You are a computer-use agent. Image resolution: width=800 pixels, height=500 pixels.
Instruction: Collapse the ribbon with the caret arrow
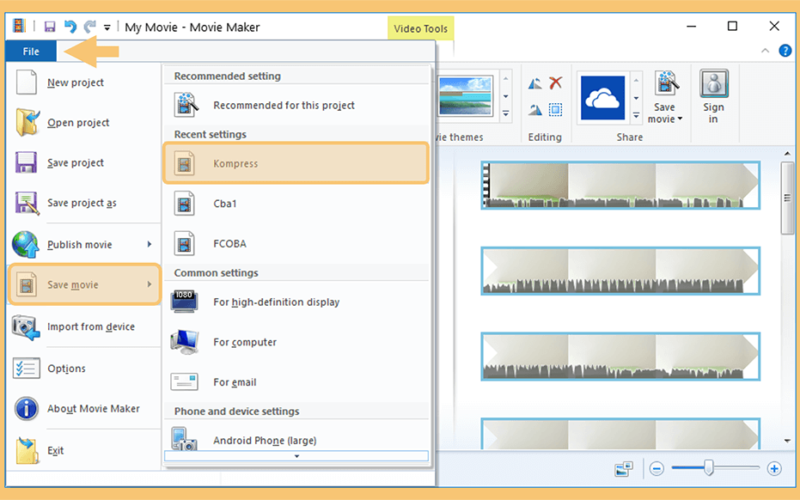pos(765,51)
